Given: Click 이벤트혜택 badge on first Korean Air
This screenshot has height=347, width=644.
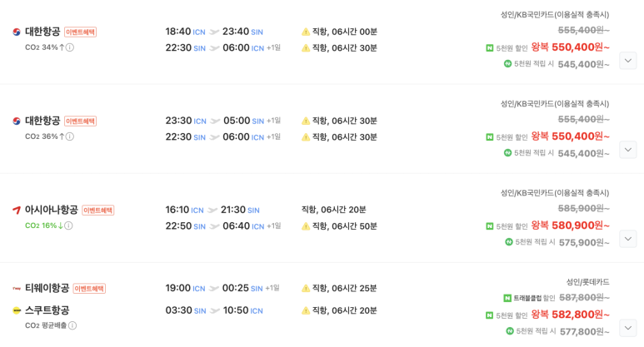Looking at the screenshot, I should pos(80,32).
